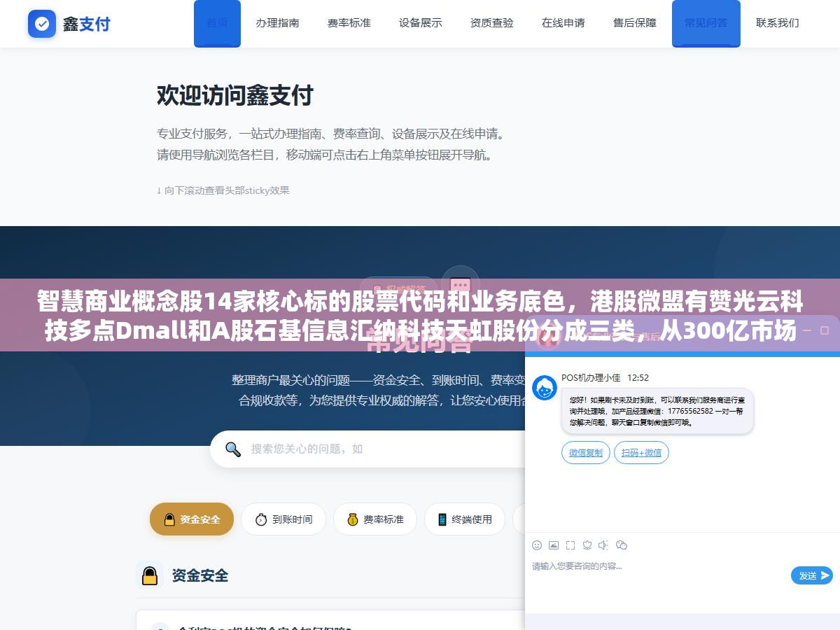Click the 请使用导航浏览各栏目 instruction line
Viewport: 840px width, 630px height.
pyautogui.click(x=324, y=155)
